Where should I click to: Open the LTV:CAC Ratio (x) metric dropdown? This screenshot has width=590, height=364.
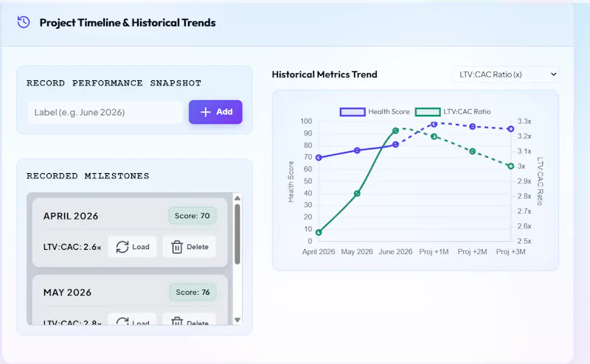click(x=505, y=74)
